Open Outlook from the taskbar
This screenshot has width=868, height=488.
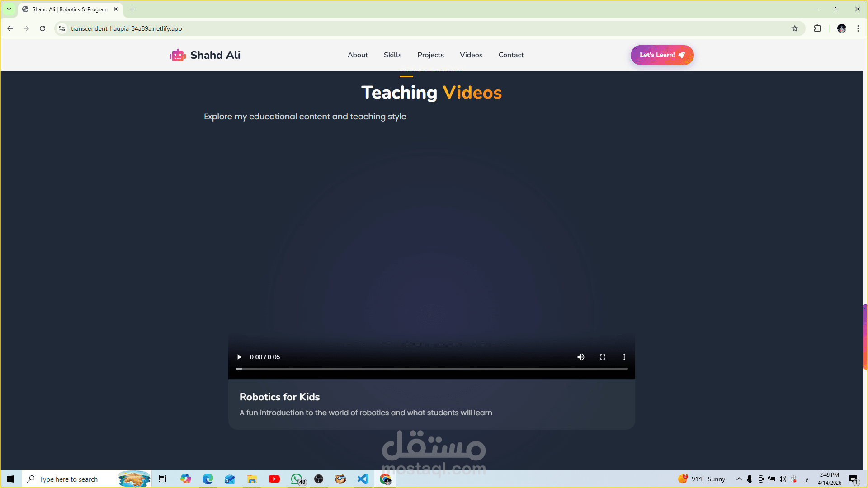(230, 479)
